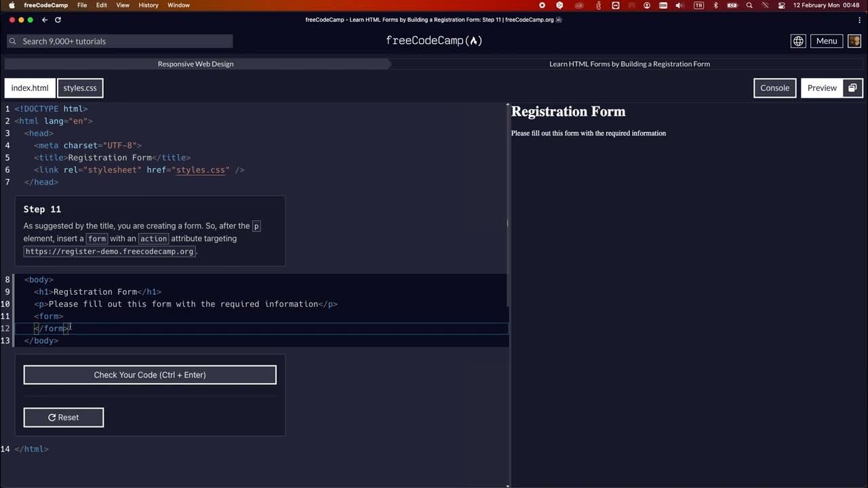The width and height of the screenshot is (868, 488).
Task: Switch to the styles.css tab
Action: click(80, 88)
